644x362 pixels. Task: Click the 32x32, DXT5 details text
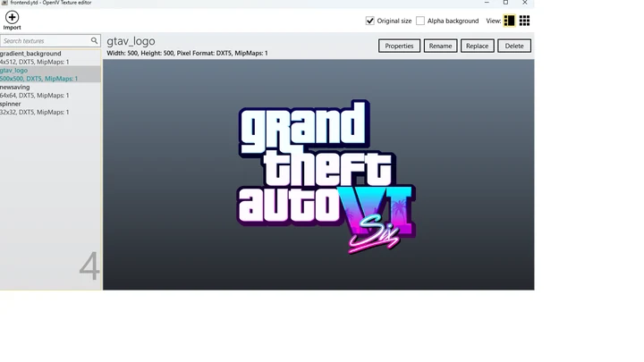[35, 112]
